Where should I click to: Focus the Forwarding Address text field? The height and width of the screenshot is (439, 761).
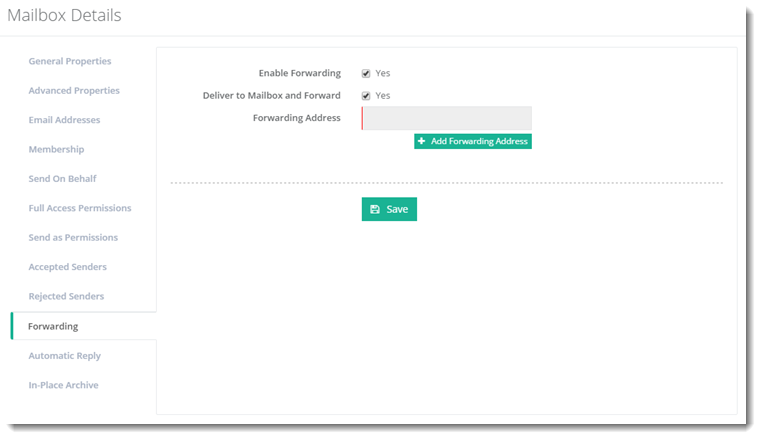(x=446, y=119)
